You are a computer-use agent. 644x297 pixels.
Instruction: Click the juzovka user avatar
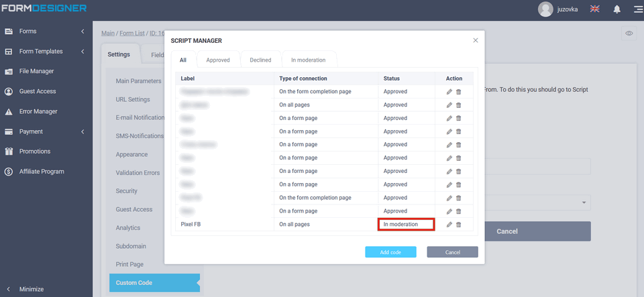tap(545, 9)
